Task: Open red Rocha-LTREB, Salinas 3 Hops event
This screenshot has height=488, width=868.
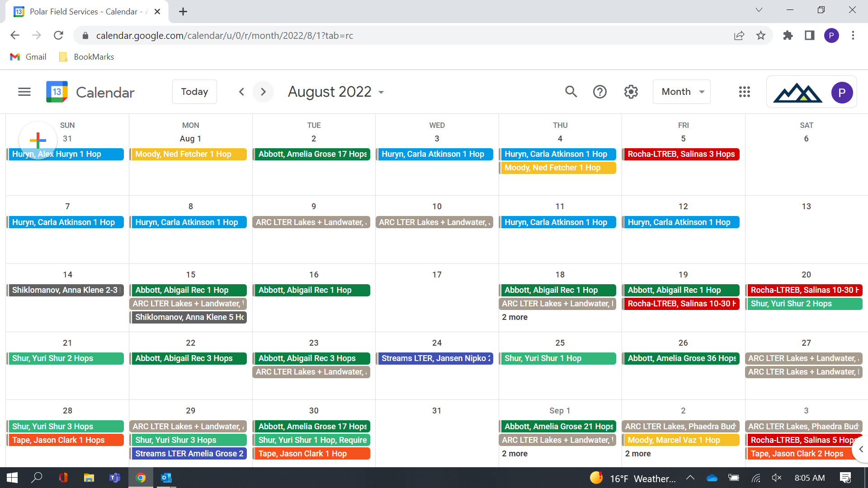Action: click(681, 154)
